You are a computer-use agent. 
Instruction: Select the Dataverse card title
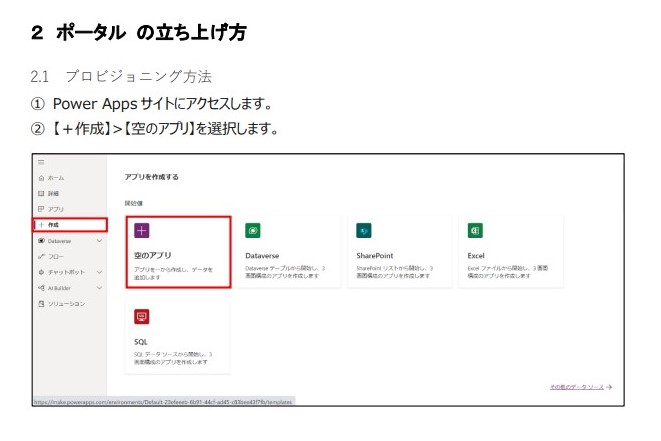(x=262, y=255)
